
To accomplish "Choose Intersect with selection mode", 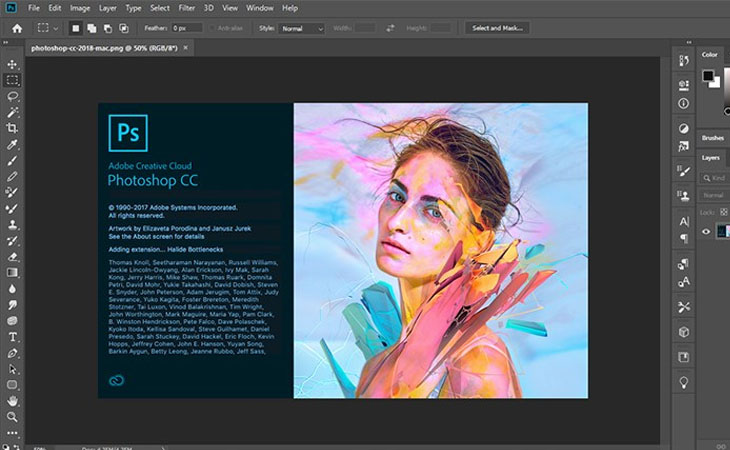I will pyautogui.click(x=124, y=28).
